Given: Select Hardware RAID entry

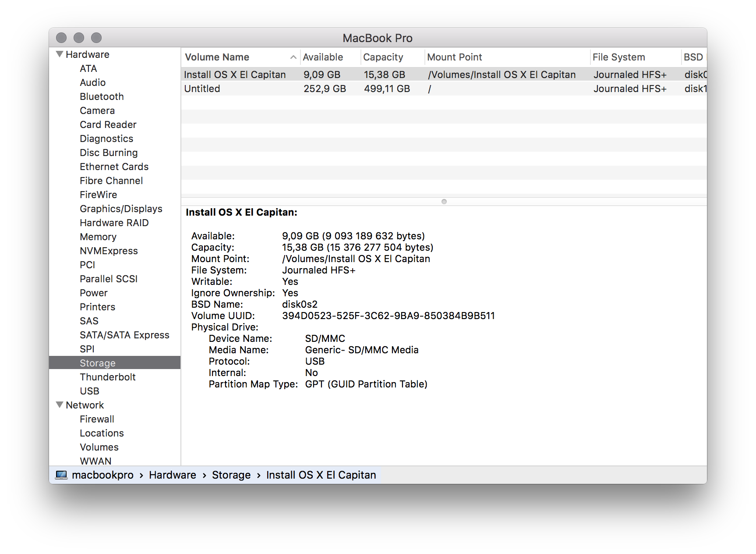Looking at the screenshot, I should pos(114,223).
